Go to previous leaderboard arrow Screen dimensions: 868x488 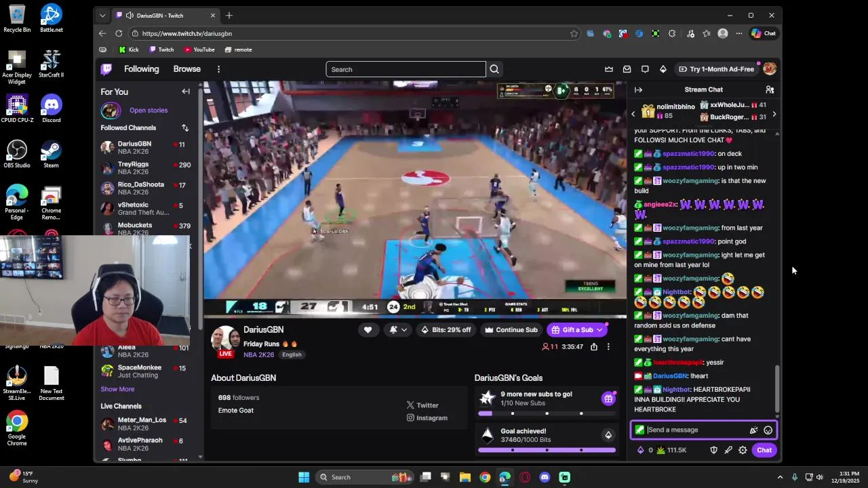click(633, 114)
